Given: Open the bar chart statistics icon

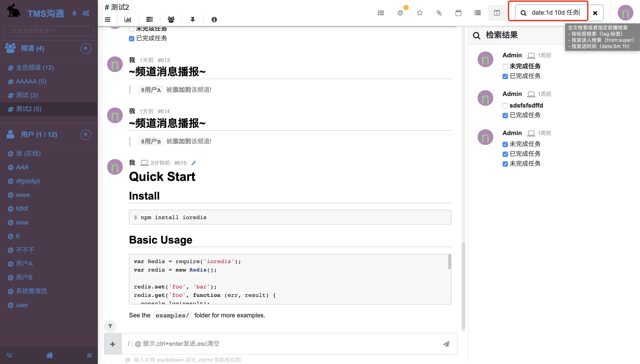Looking at the screenshot, I should [128, 20].
